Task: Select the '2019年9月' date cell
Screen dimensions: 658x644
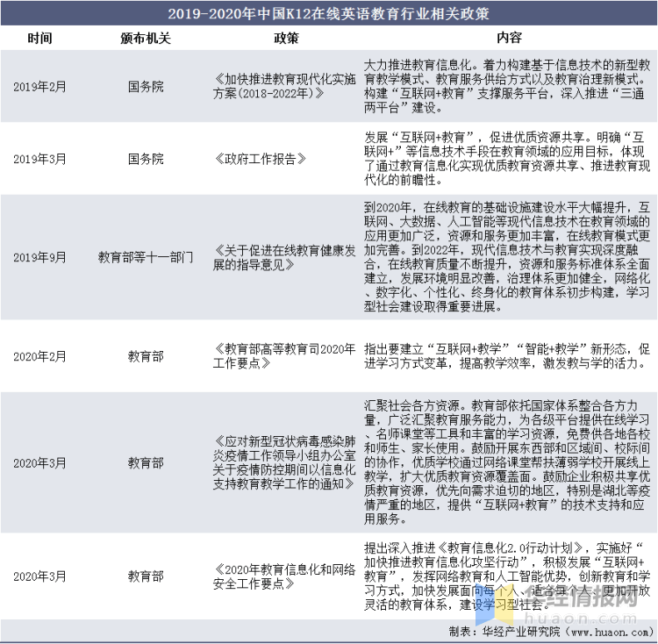Action: pyautogui.click(x=39, y=257)
